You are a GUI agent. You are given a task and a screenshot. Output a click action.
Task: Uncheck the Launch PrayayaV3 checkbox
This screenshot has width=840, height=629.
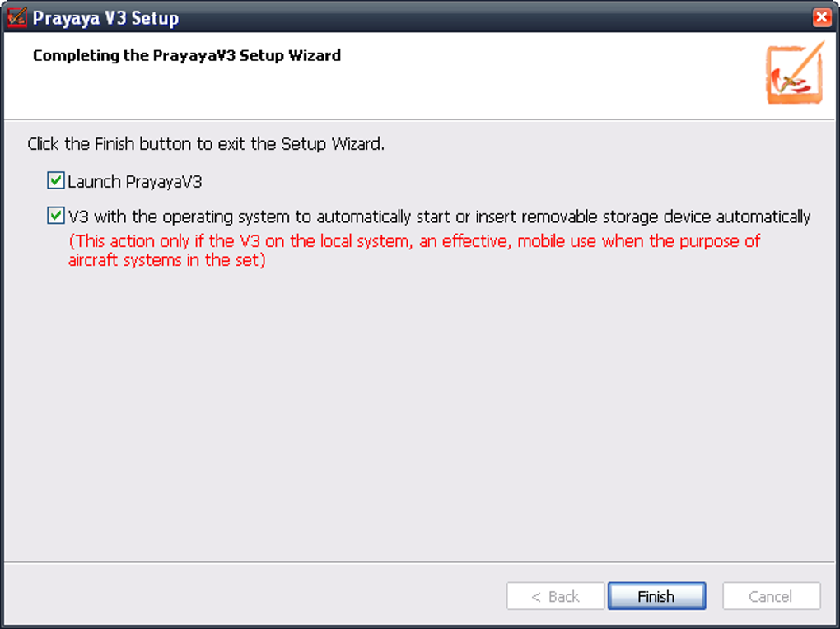[56, 181]
